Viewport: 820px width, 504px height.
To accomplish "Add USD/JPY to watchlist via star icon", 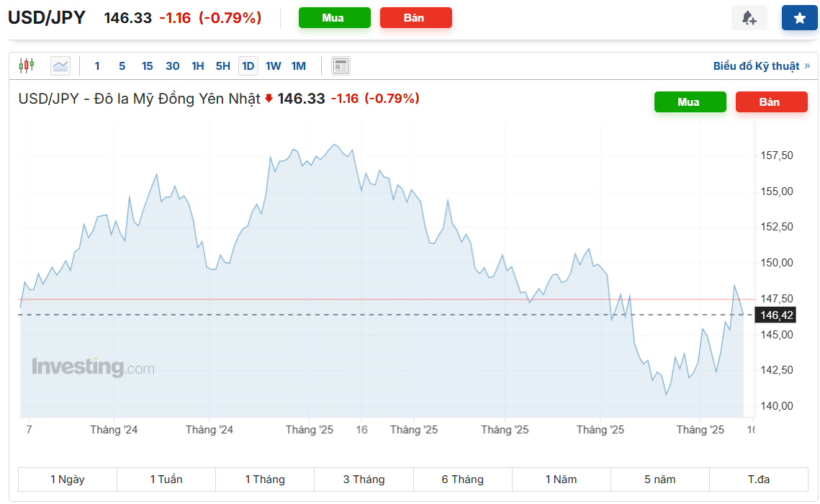I will point(799,18).
